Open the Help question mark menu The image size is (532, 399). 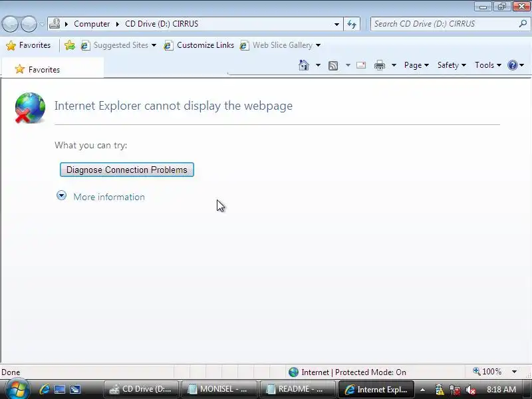pos(516,65)
